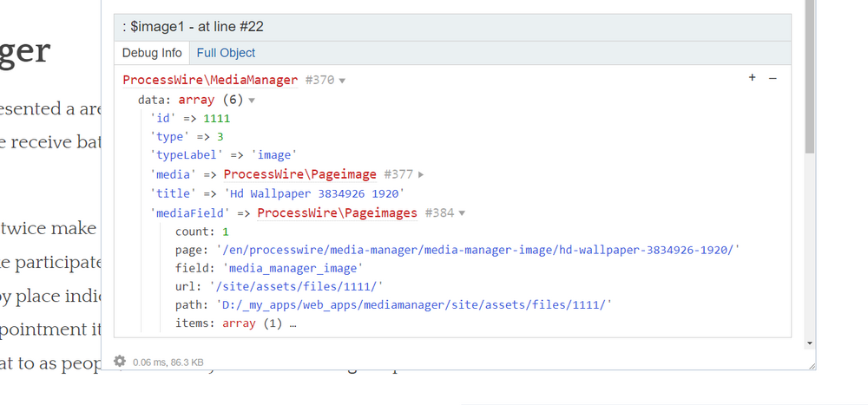The image size is (868, 405).
Task: Select the title 'Hd Wallpaper 3834926 1920'
Action: tap(314, 193)
